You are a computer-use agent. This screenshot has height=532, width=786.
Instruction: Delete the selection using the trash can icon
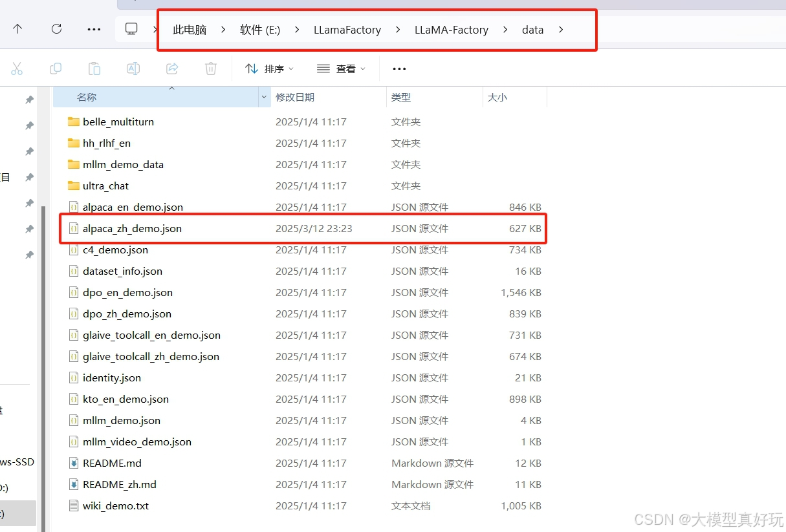[x=211, y=69]
